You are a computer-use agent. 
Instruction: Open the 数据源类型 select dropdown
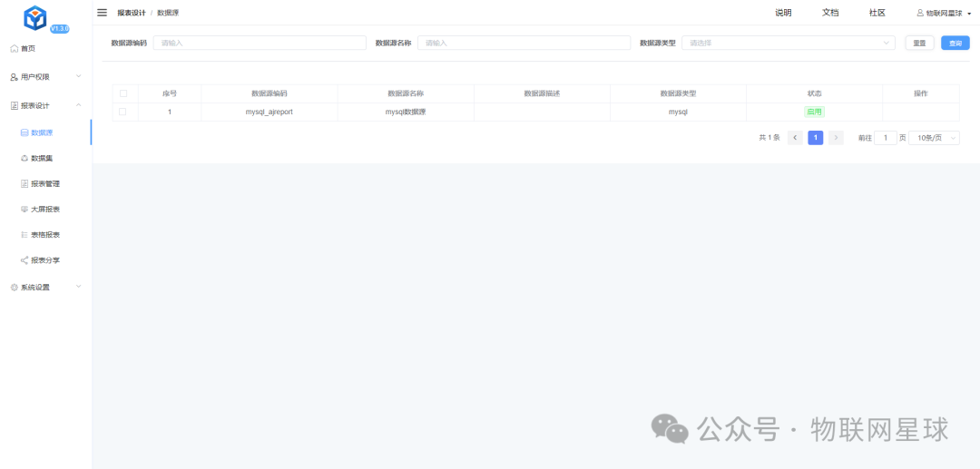coord(789,43)
